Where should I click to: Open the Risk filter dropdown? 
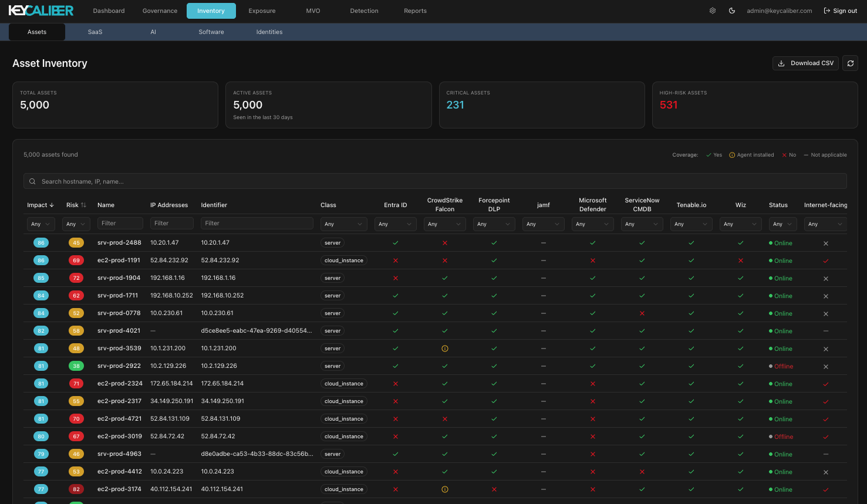[x=76, y=224]
